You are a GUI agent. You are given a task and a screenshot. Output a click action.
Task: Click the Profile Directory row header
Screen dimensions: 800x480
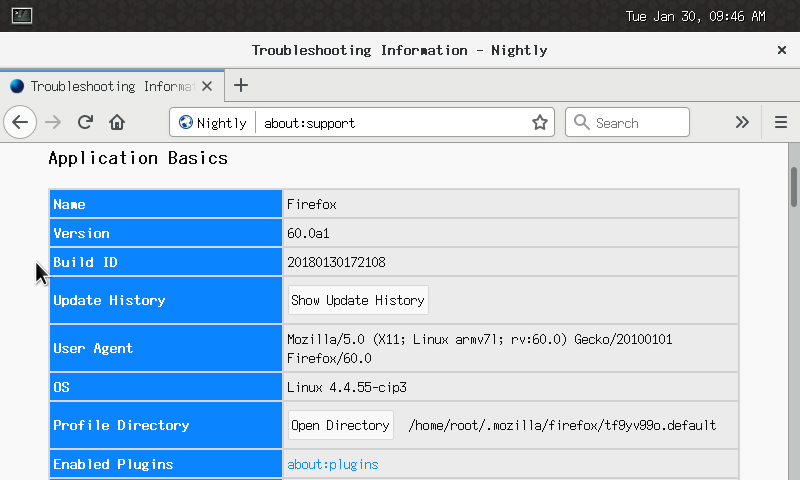(x=166, y=425)
